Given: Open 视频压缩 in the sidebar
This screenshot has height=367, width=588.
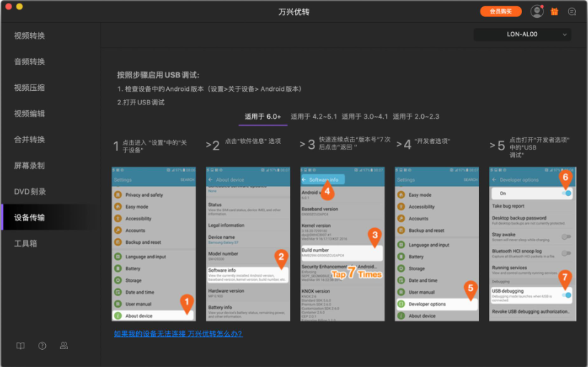Looking at the screenshot, I should point(29,87).
